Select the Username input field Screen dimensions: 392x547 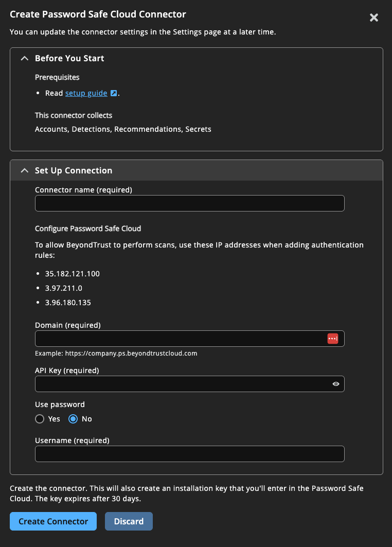(x=189, y=453)
